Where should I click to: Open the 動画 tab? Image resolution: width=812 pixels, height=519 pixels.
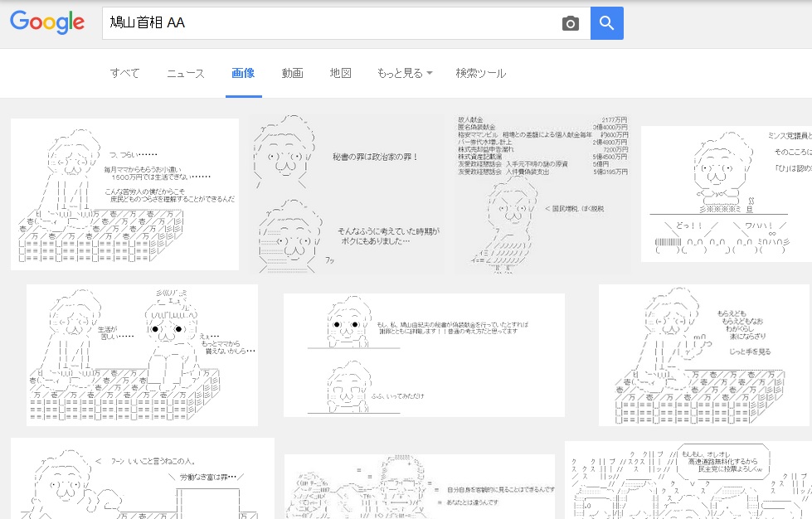pyautogui.click(x=292, y=73)
